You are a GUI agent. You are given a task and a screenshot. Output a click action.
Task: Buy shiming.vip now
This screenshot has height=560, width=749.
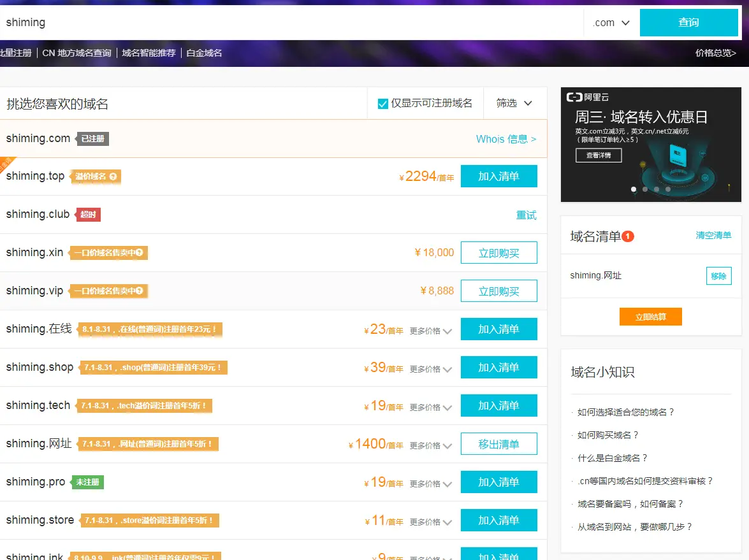click(x=498, y=291)
